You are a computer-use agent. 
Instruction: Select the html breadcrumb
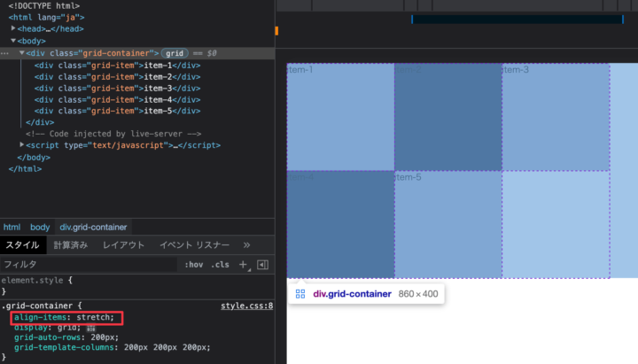pyautogui.click(x=12, y=227)
